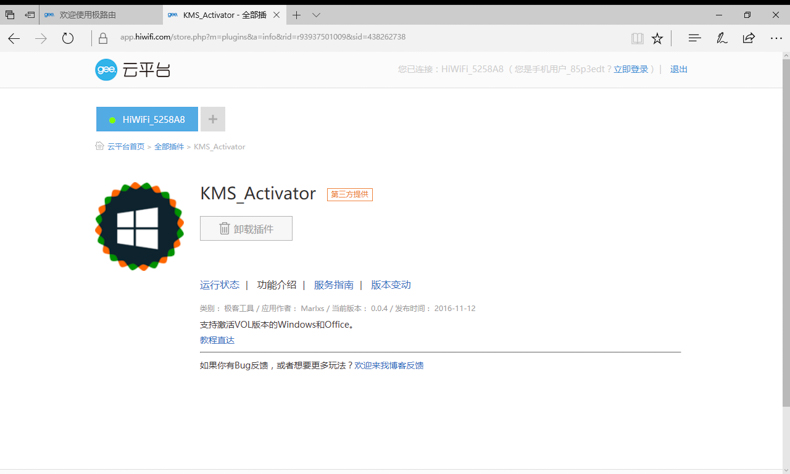The height and width of the screenshot is (474, 790).
Task: Click the share page icon
Action: (748, 38)
